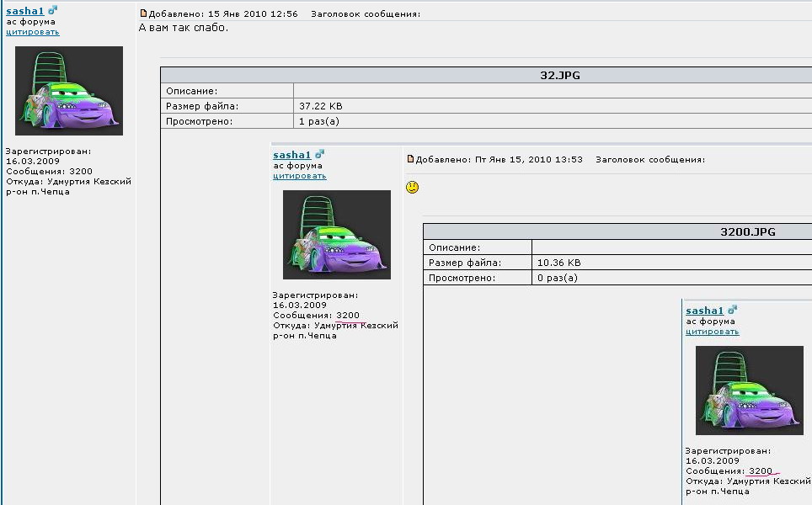Click the outermost car avatar image

pos(69,91)
